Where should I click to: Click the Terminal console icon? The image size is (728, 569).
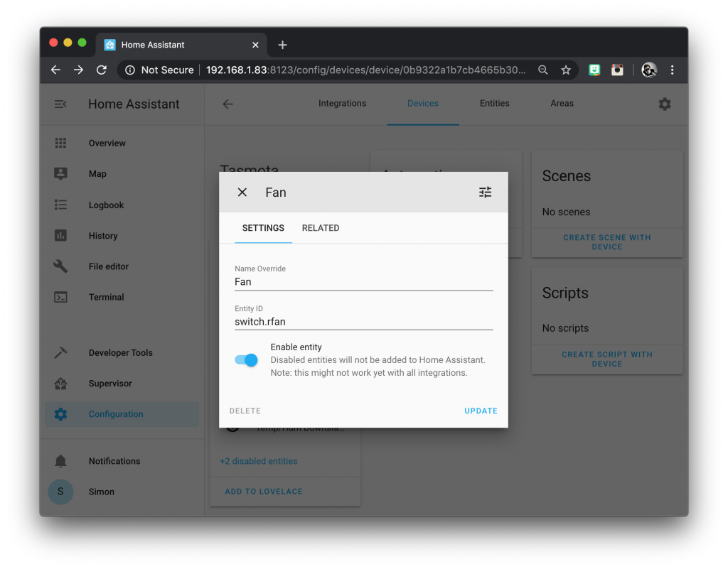[x=60, y=297]
